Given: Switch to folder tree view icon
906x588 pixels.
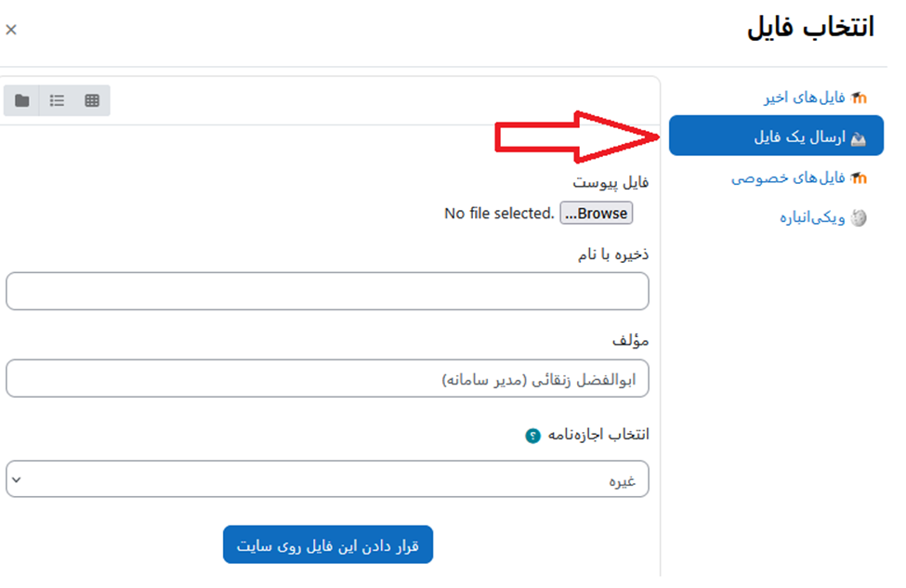Looking at the screenshot, I should [22, 100].
